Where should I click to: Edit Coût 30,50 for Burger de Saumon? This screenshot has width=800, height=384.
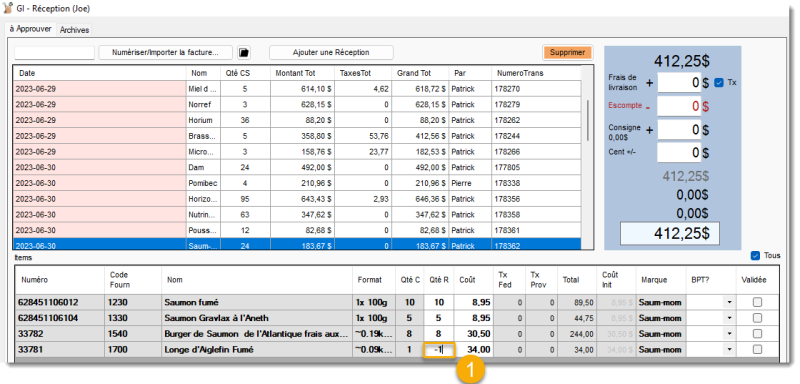(474, 334)
